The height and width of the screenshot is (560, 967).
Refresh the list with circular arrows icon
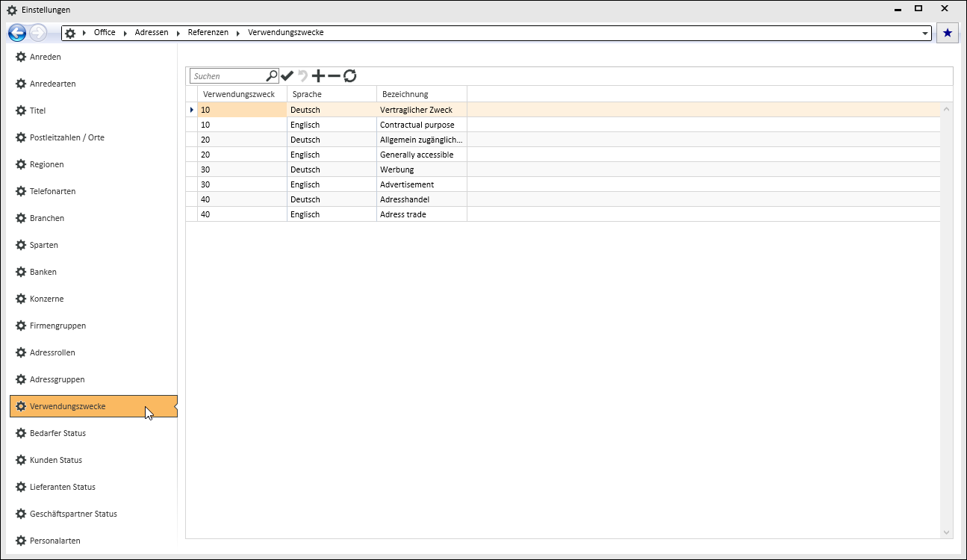point(349,76)
